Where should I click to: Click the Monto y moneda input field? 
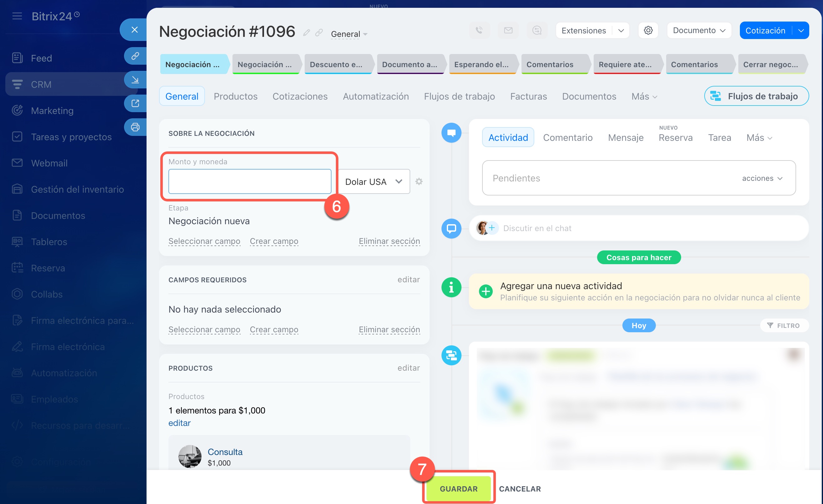pos(250,181)
